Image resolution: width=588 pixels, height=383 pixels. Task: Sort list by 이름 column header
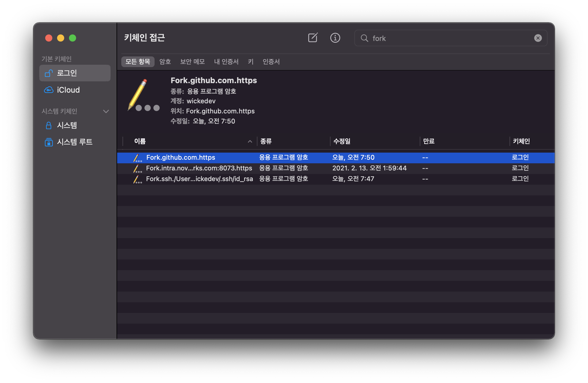point(140,141)
